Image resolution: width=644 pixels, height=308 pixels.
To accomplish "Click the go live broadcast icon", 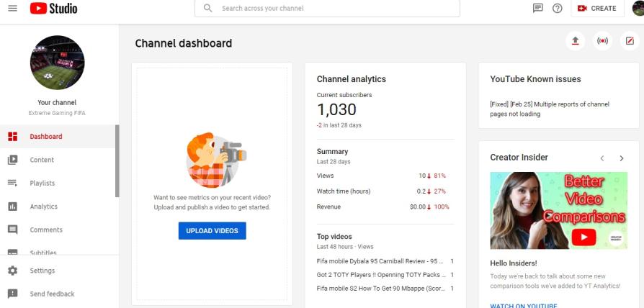I will point(602,41).
